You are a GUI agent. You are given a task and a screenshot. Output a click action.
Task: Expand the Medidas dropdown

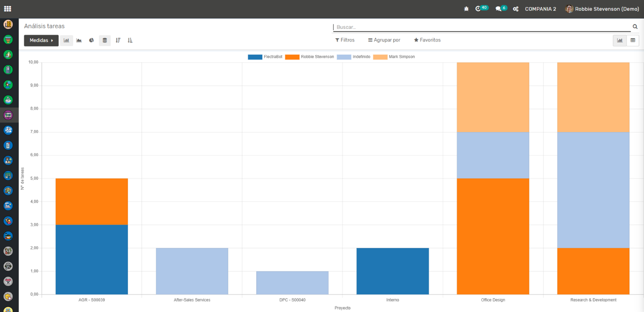coord(41,40)
